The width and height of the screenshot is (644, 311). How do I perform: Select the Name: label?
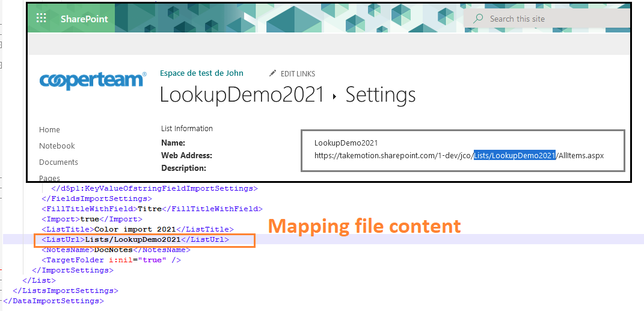[x=173, y=143]
